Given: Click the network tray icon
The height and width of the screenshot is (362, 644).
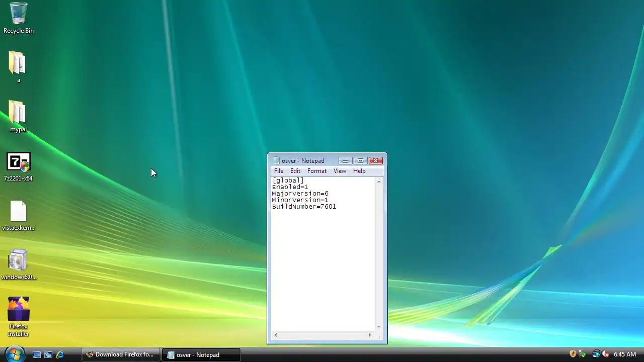Looking at the screenshot, I should [x=596, y=354].
